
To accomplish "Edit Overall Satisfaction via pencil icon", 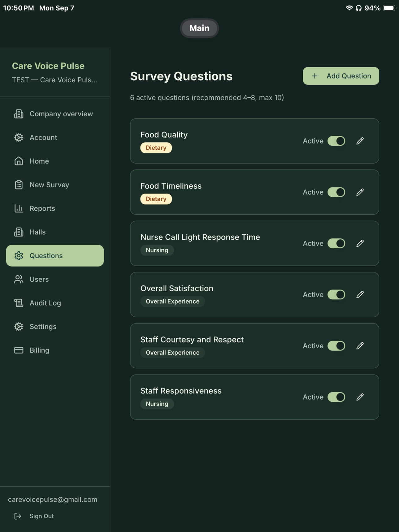I will pos(360,294).
